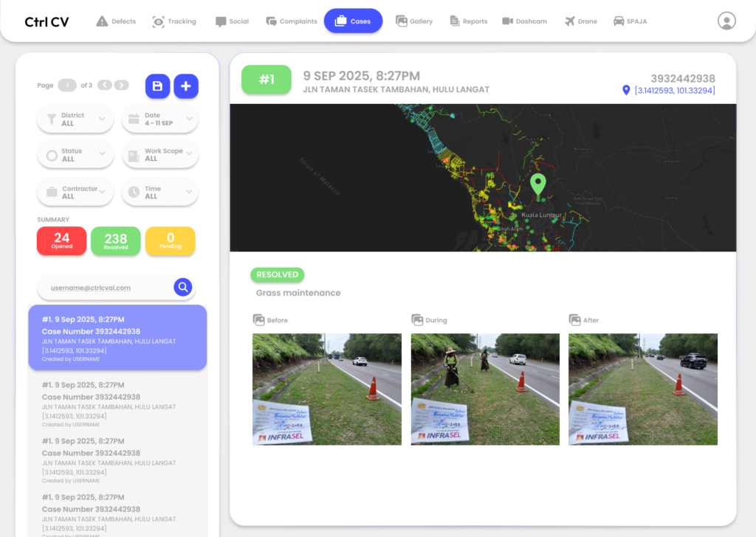Switch to the Dashcam tab

coord(524,21)
